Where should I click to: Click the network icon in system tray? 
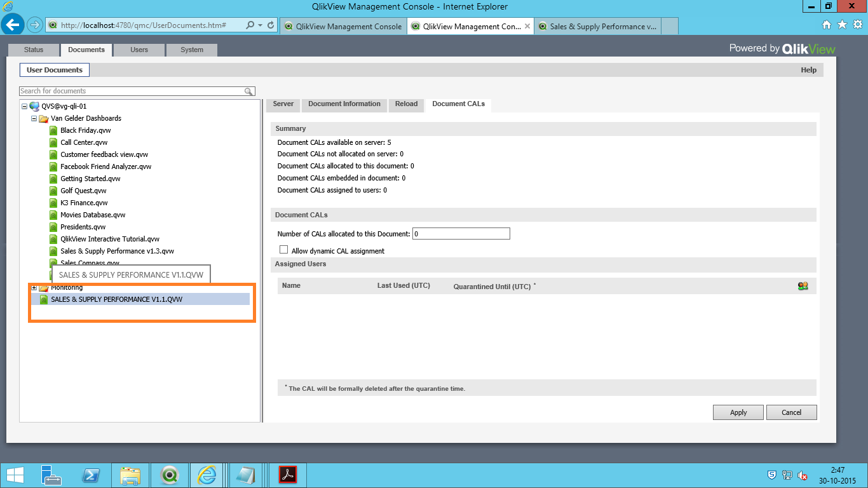click(x=787, y=475)
